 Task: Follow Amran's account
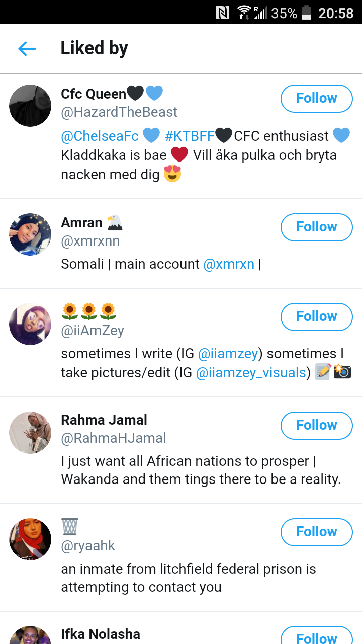(316, 227)
